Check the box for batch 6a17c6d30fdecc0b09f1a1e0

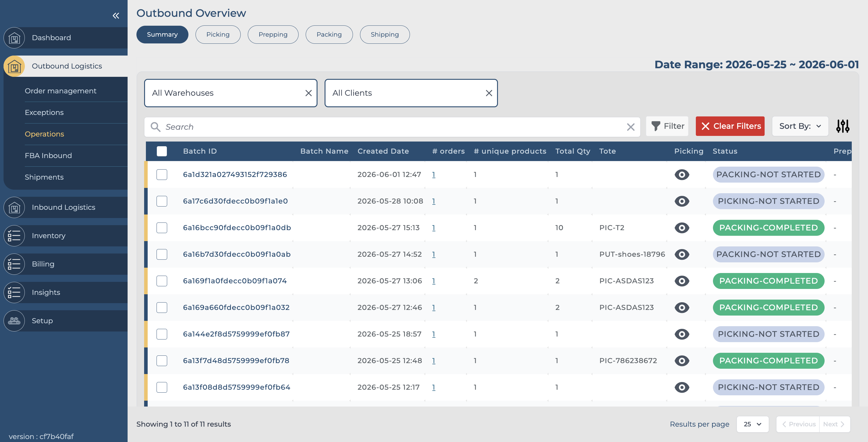162,201
